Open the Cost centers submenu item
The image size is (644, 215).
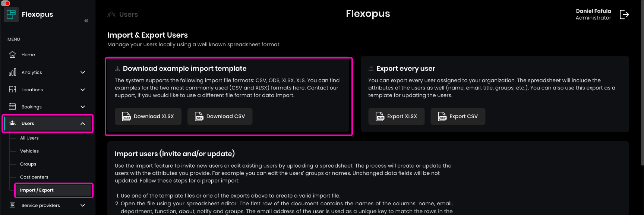(x=34, y=177)
